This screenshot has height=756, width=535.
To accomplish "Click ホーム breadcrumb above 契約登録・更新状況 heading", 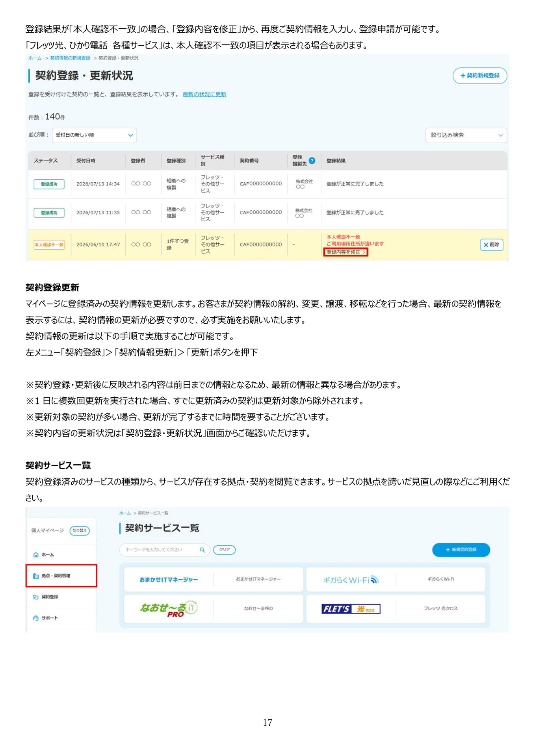I will pos(35,58).
